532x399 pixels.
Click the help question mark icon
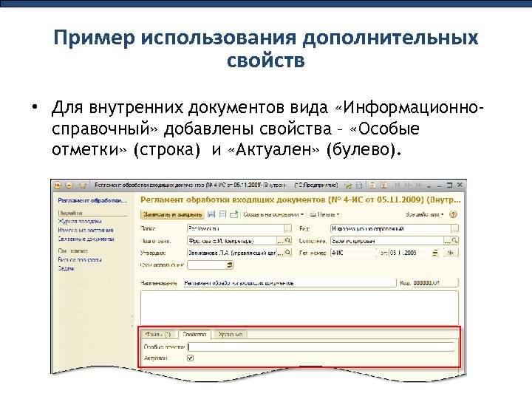pos(453,214)
